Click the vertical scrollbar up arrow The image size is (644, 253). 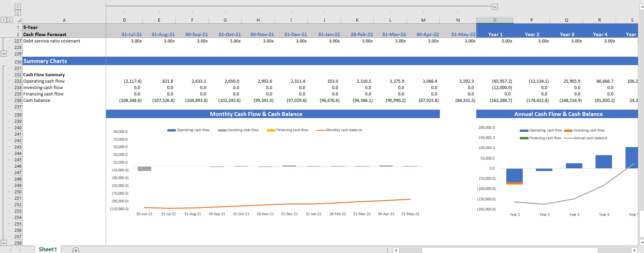tap(642, 6)
